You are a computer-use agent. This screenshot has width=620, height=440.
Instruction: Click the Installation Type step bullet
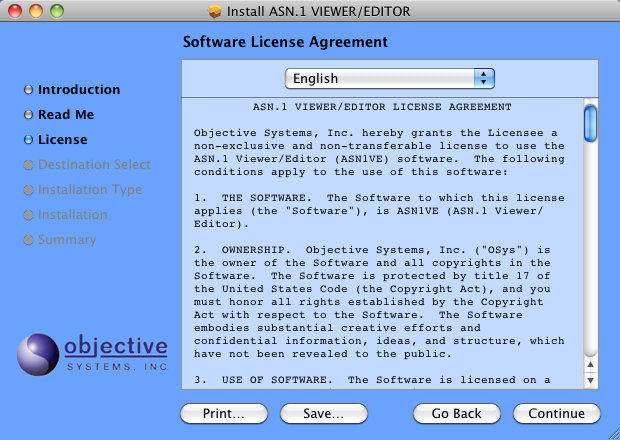point(28,190)
